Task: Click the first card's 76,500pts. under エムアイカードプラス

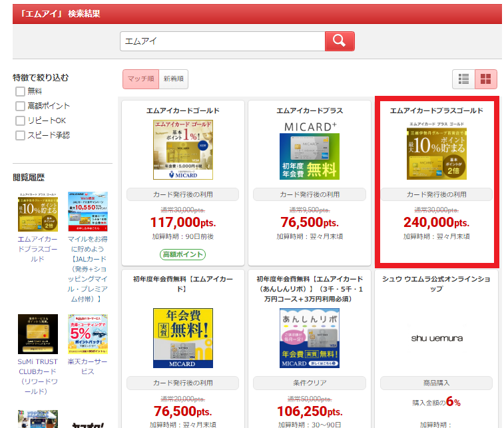Action: [310, 222]
